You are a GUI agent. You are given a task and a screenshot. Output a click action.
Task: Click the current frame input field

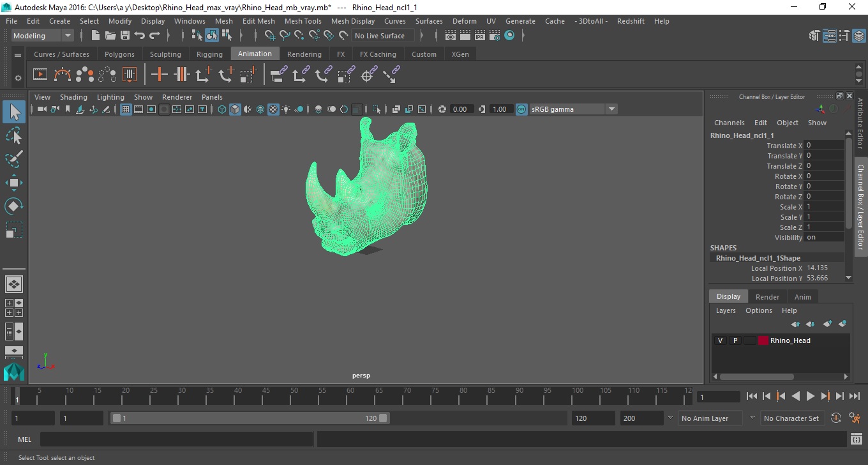click(x=718, y=397)
